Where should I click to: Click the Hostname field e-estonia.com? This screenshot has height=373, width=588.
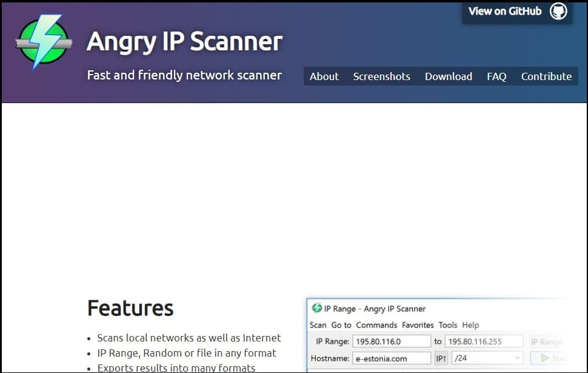tap(392, 358)
